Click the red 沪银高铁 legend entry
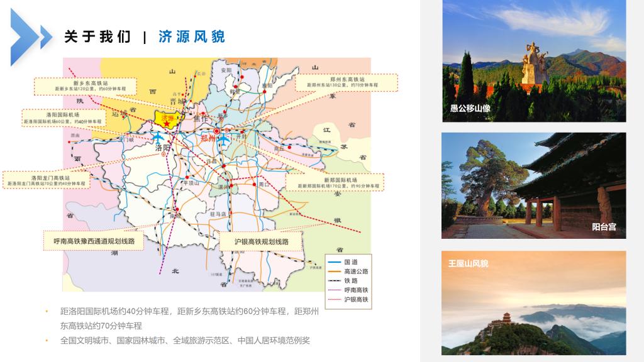644x362 pixels. [348, 300]
